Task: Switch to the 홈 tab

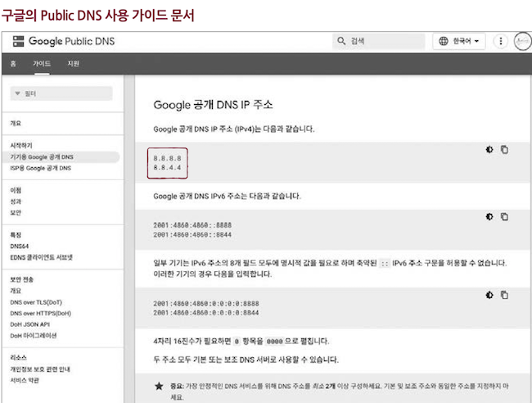Action: click(x=13, y=64)
